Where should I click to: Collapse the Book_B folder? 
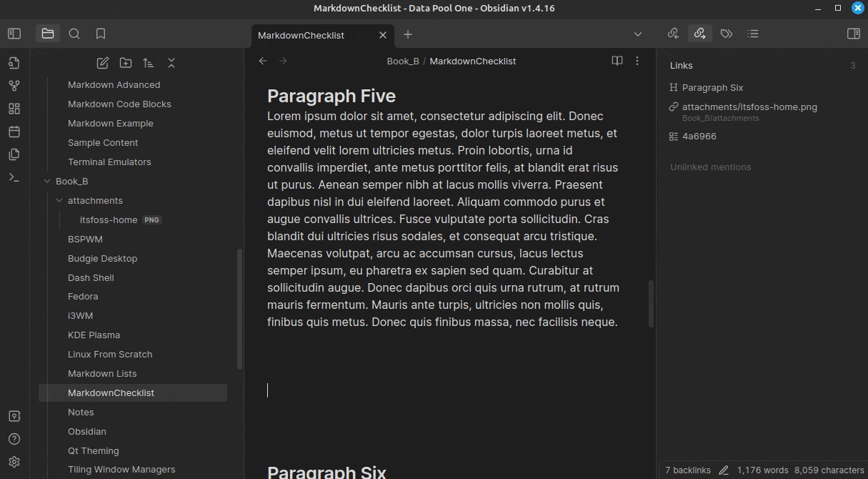click(47, 182)
